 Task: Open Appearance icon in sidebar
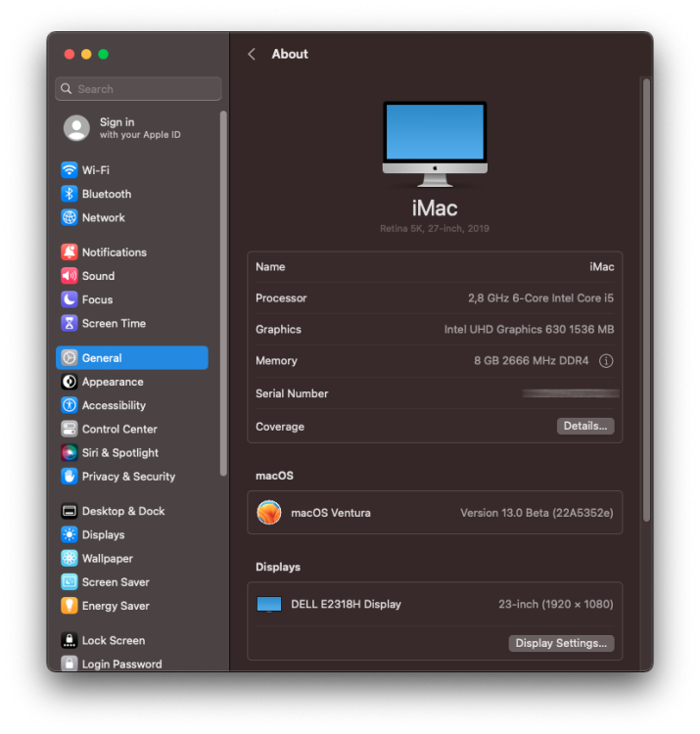pyautogui.click(x=70, y=382)
